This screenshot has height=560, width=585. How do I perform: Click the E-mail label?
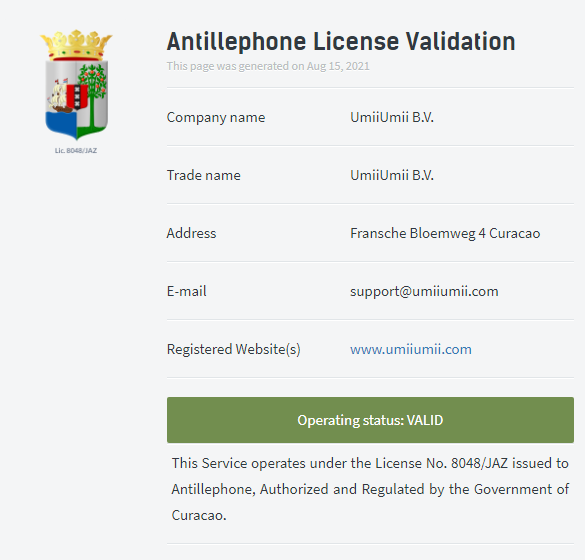pos(186,291)
